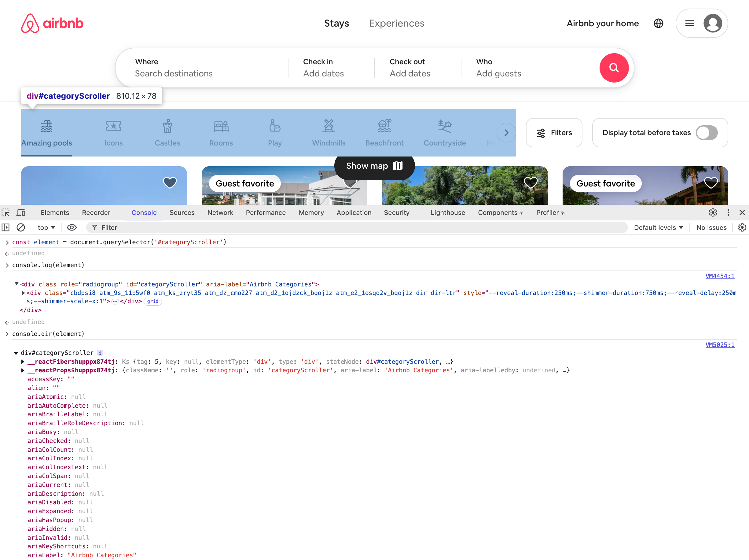Select the Castles category
The image size is (749, 560).
coord(167,133)
